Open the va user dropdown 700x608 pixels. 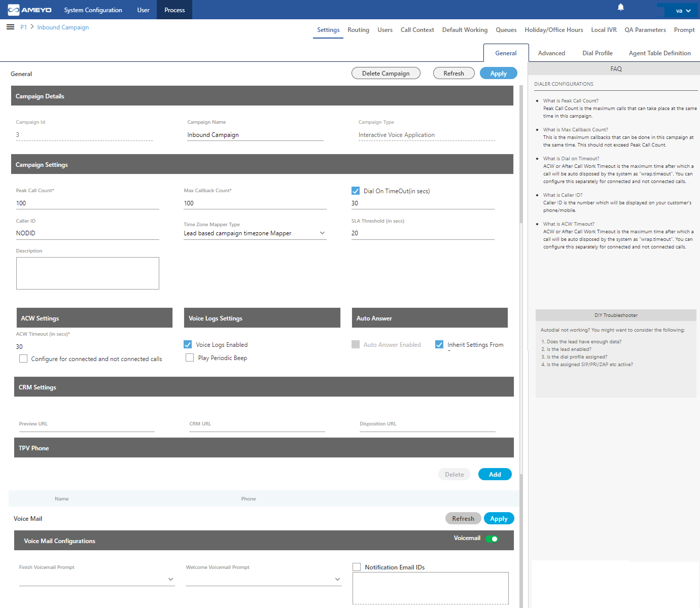683,10
